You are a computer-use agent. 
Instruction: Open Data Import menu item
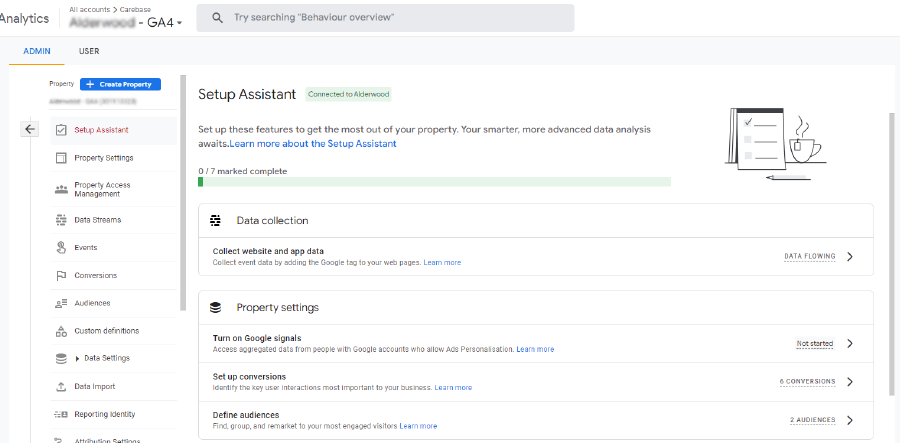[114, 387]
